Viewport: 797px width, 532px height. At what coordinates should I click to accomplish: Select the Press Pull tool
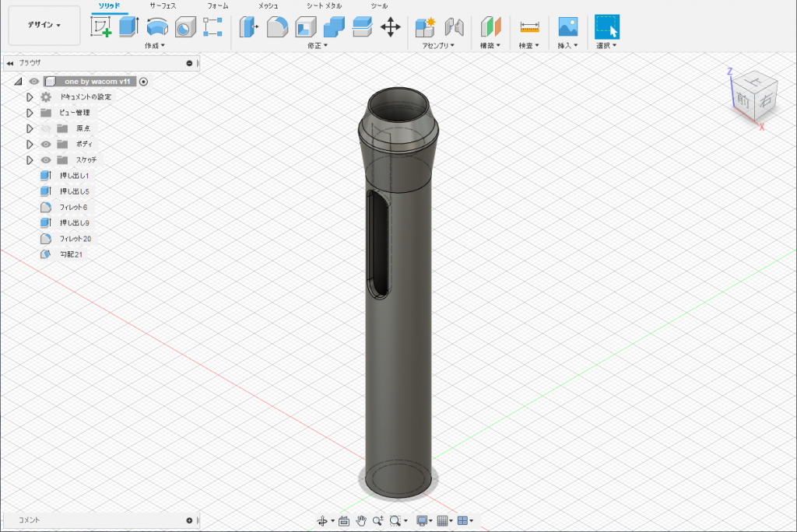click(x=248, y=27)
